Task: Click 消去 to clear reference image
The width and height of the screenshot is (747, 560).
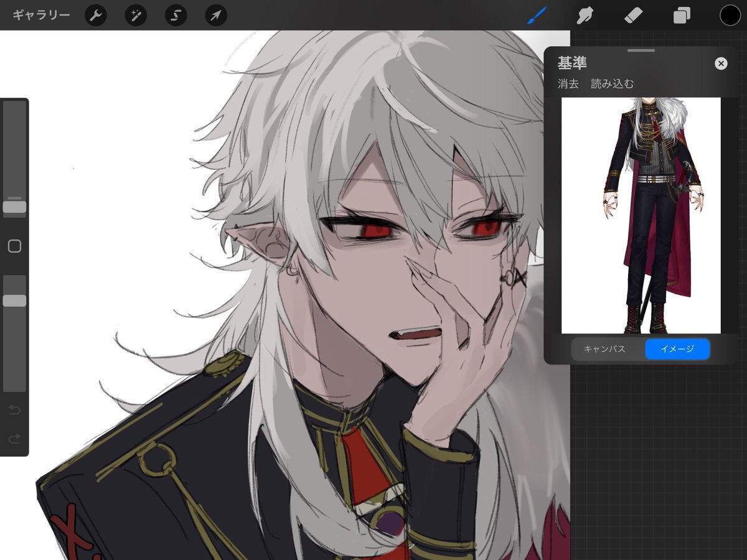Action: [568, 84]
